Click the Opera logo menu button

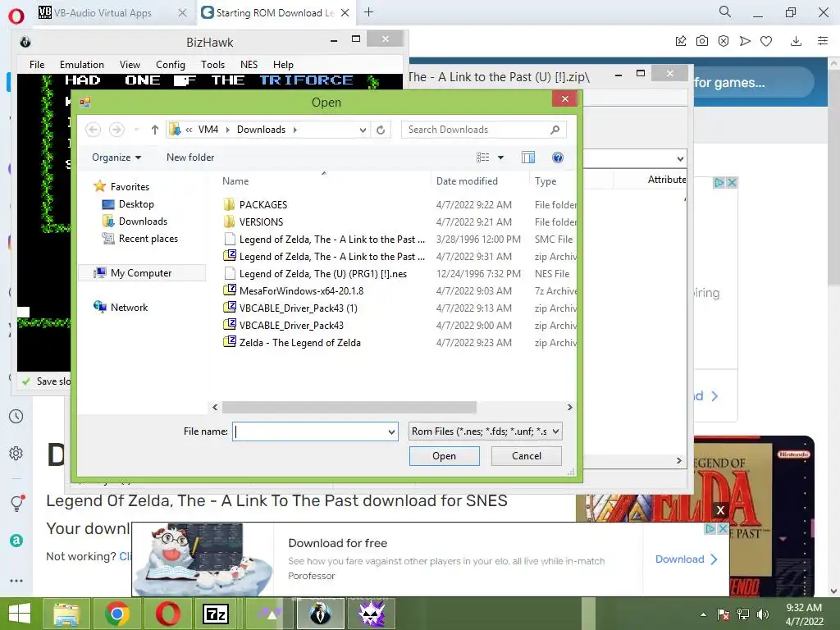(x=16, y=16)
